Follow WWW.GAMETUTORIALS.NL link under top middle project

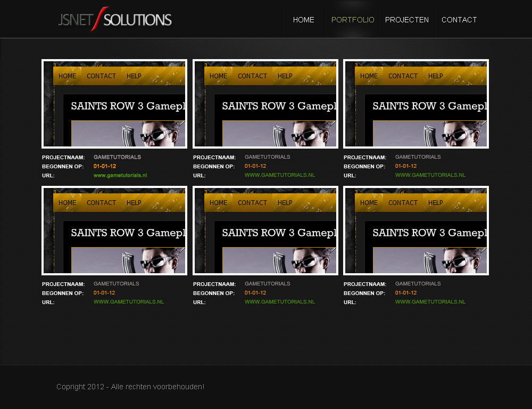tap(280, 175)
